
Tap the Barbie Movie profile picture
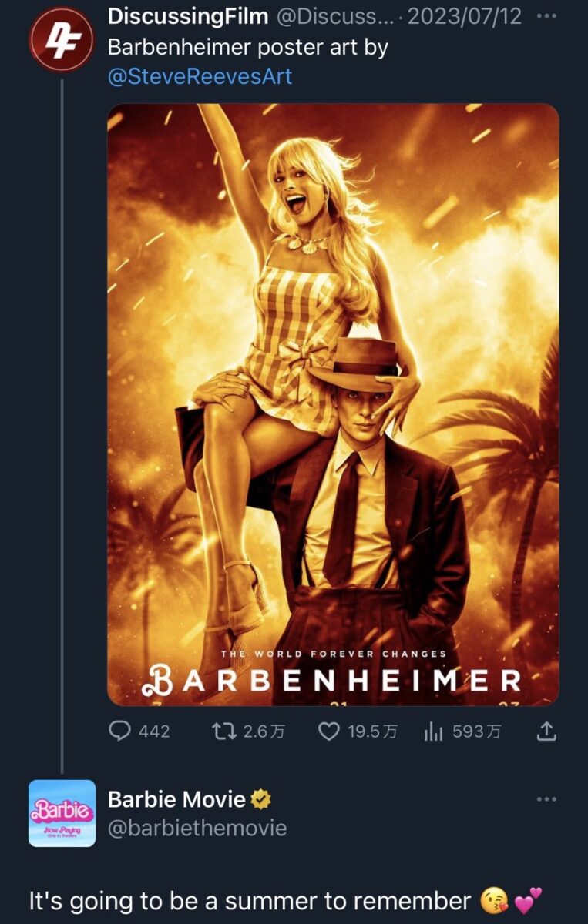point(62,813)
